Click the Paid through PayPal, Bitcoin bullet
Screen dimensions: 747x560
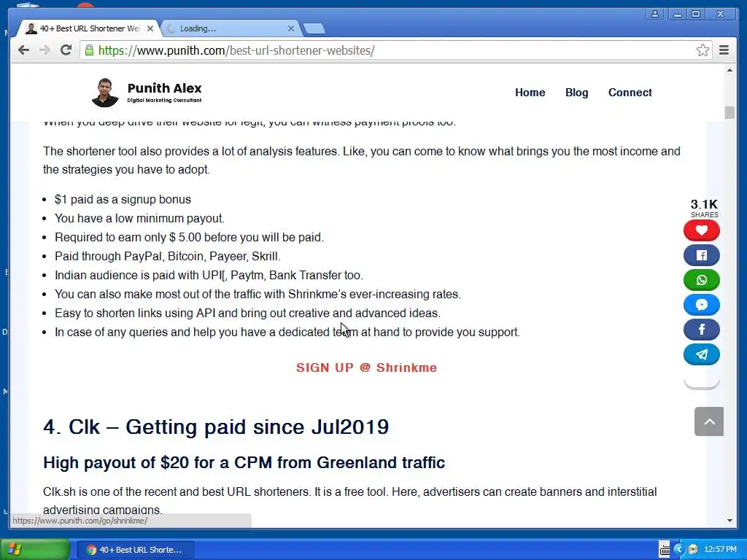[168, 256]
